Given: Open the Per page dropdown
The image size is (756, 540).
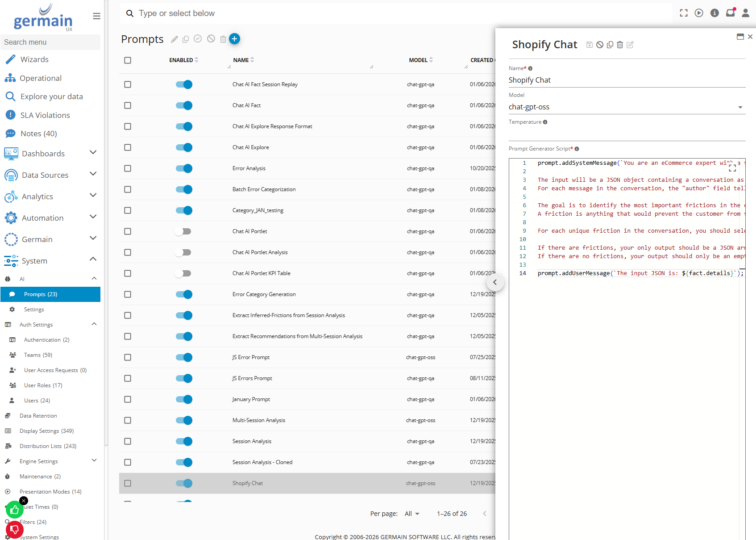Looking at the screenshot, I should click(x=412, y=514).
